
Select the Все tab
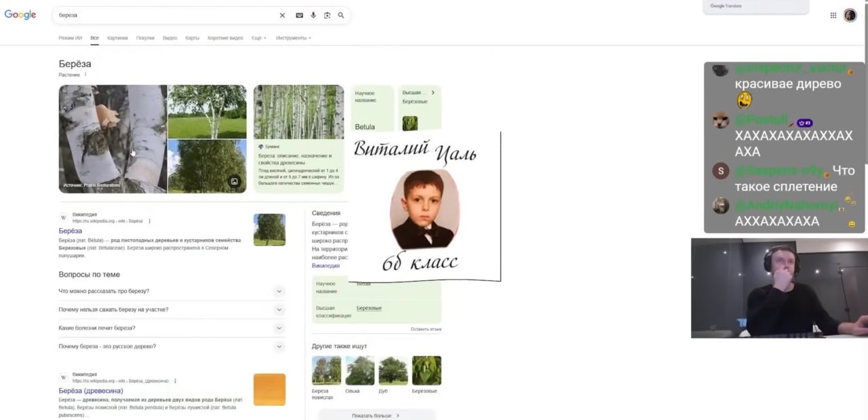[95, 38]
